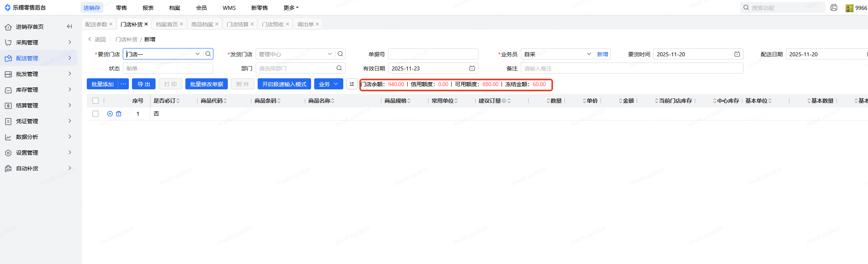The image size is (868, 264).
Task: Click the 批量修改单据 button
Action: pos(207,84)
